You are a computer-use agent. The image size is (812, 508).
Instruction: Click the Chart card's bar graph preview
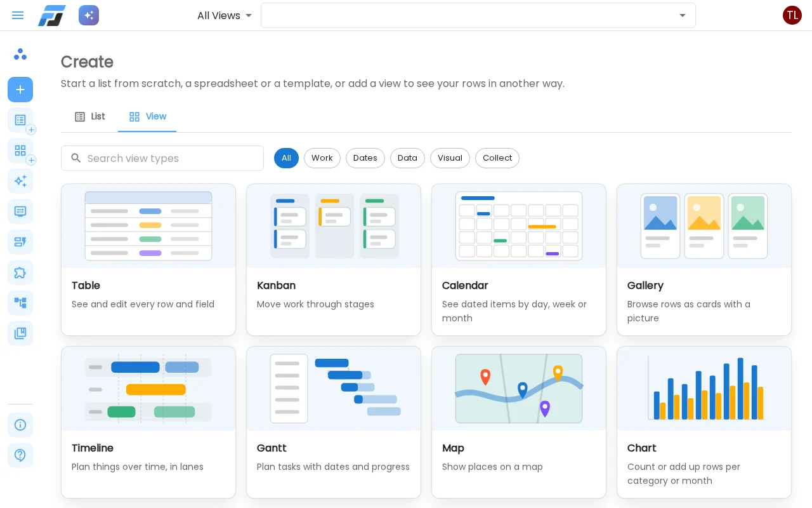pyautogui.click(x=704, y=389)
